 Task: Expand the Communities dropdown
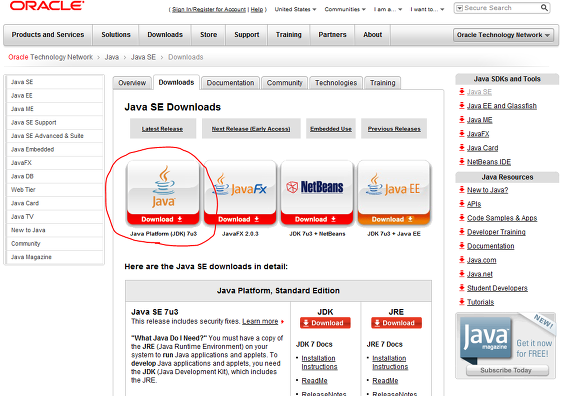(345, 9)
